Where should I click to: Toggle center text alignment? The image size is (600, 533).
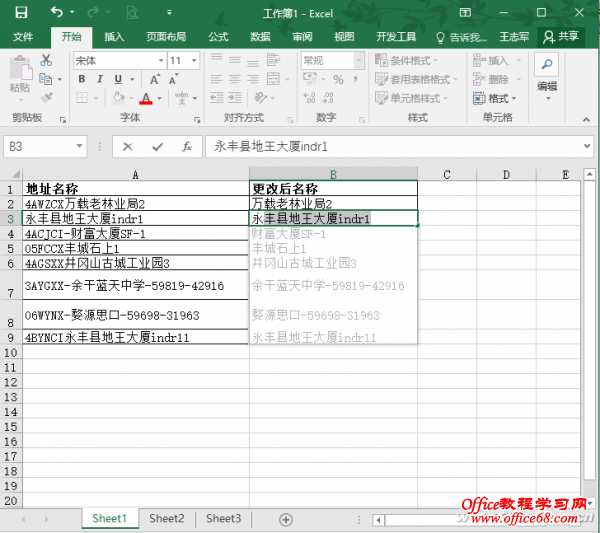(235, 79)
